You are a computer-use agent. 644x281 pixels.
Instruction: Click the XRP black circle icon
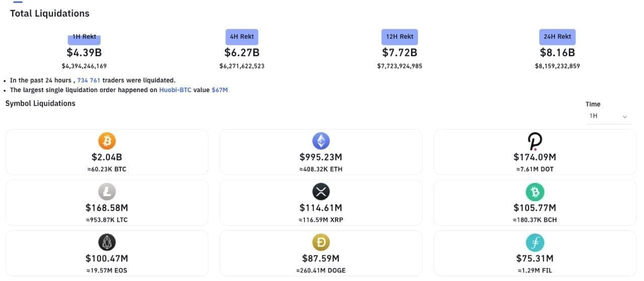click(321, 192)
